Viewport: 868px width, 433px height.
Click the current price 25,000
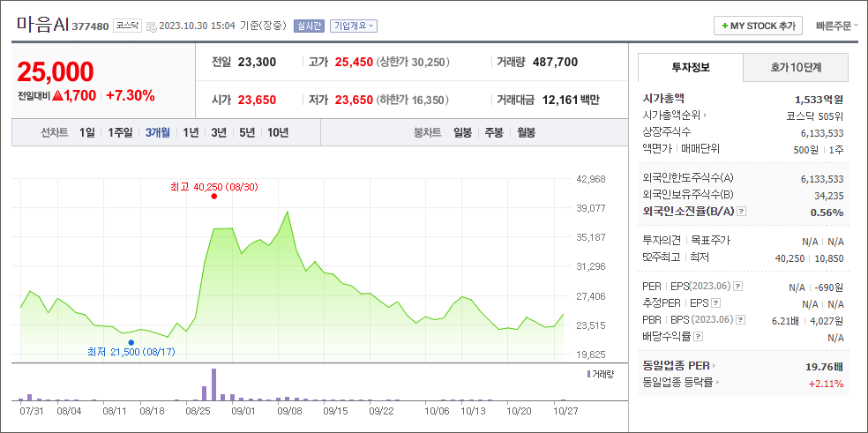(56, 71)
